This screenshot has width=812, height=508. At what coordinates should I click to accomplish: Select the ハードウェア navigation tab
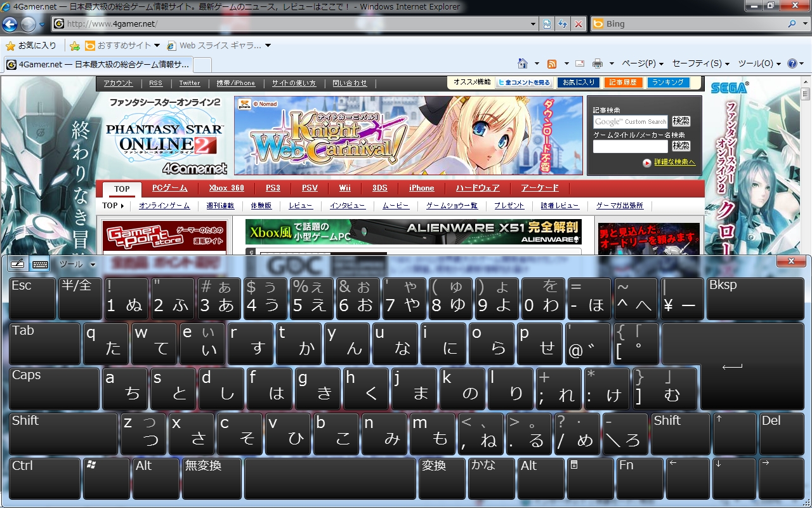pos(478,188)
